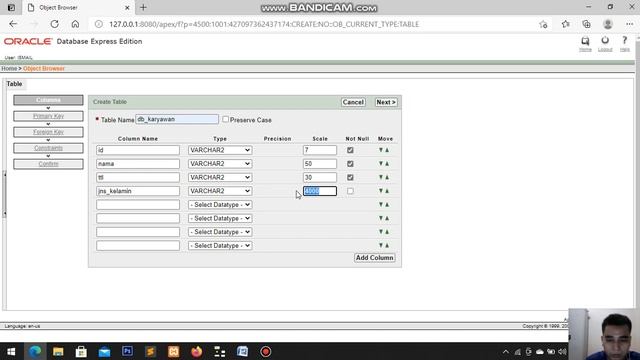Enable Not Null for jns_kelamin column
The image size is (640, 360).
coord(350,191)
